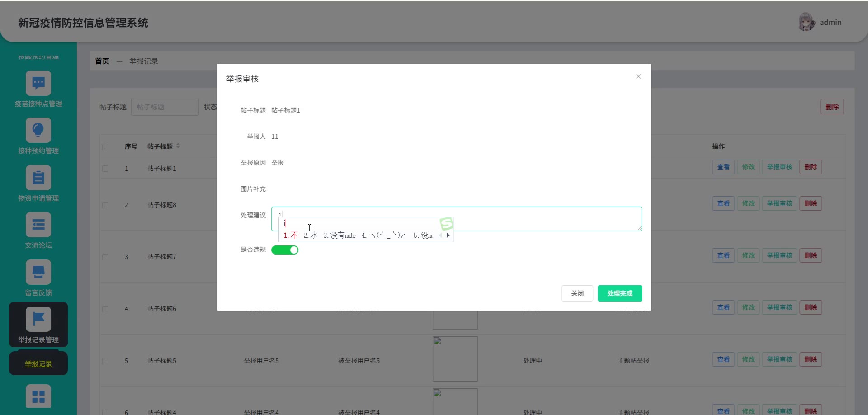
Task: Focus the 处理建议 text area
Action: (457, 219)
